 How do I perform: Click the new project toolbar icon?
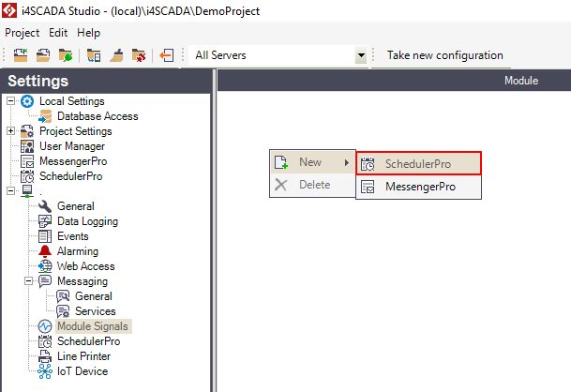(21, 55)
